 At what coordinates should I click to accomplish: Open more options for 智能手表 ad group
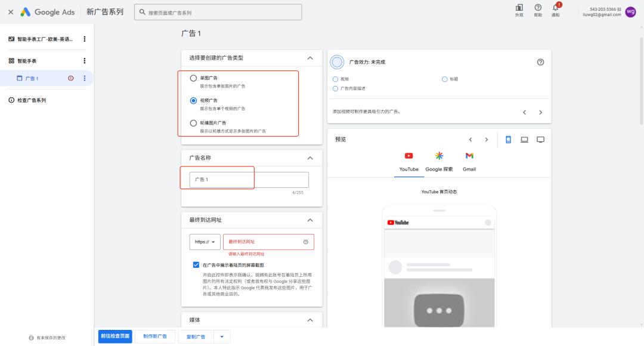(x=84, y=61)
